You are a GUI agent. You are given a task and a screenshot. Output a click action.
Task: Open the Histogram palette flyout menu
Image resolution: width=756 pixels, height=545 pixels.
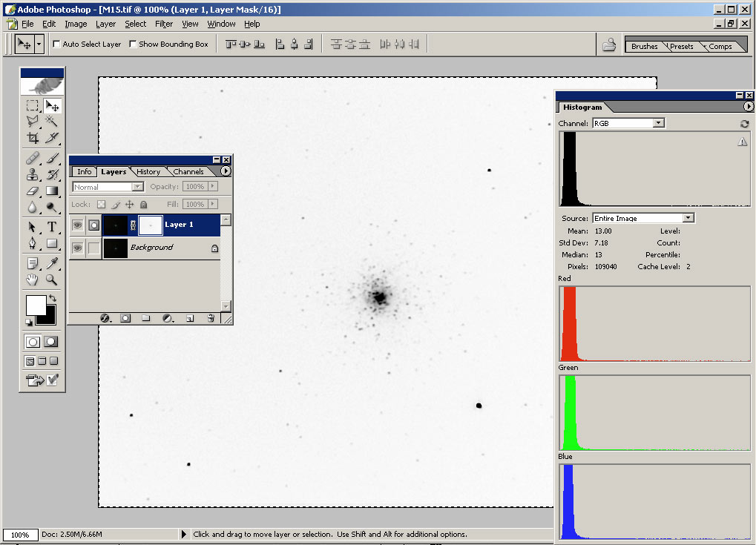[748, 107]
